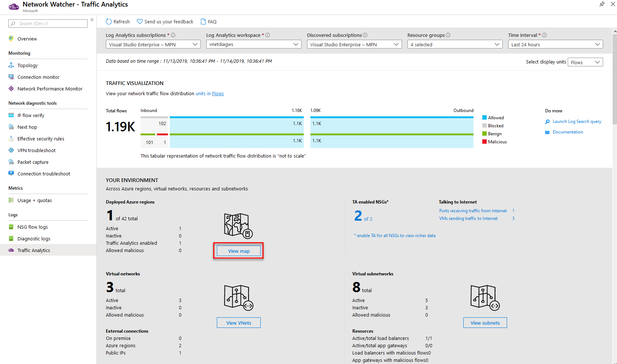This screenshot has width=617, height=364.
Task: Open Select display units Flows dropdown
Action: tap(585, 62)
